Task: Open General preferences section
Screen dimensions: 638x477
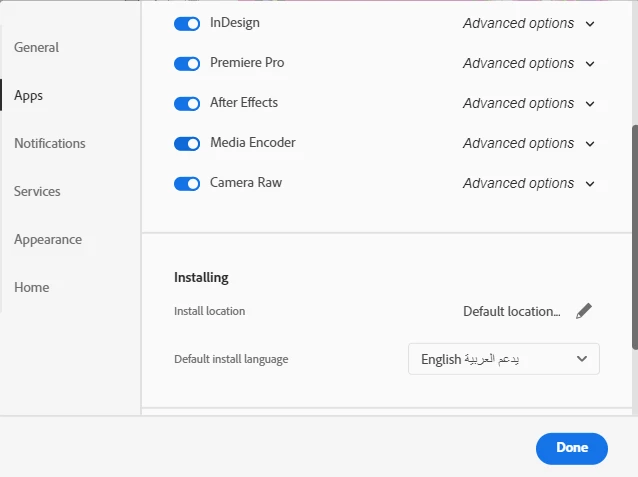Action: pyautogui.click(x=37, y=47)
